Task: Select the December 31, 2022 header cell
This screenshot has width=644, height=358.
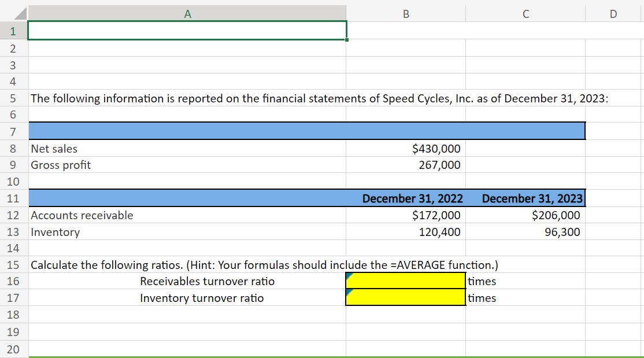Action: pos(405,198)
